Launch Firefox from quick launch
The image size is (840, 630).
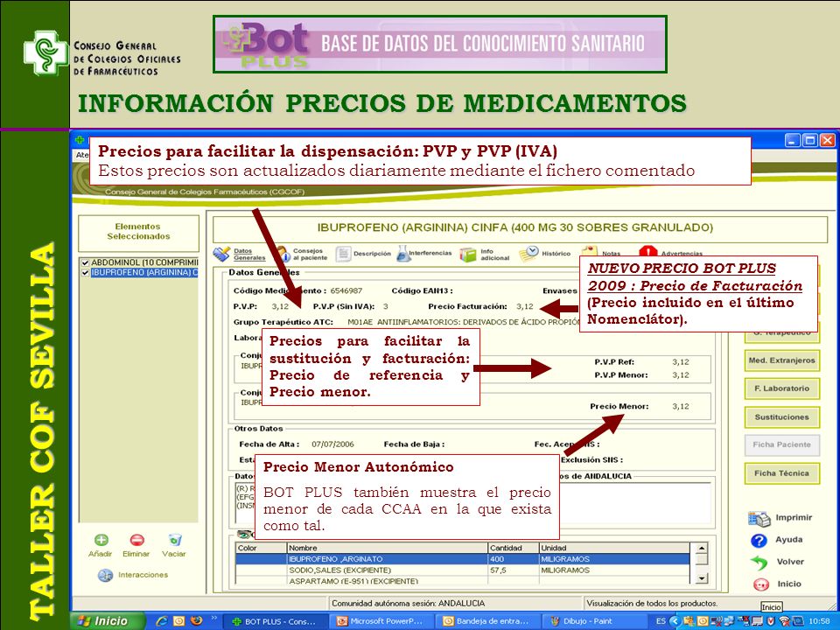click(x=197, y=621)
